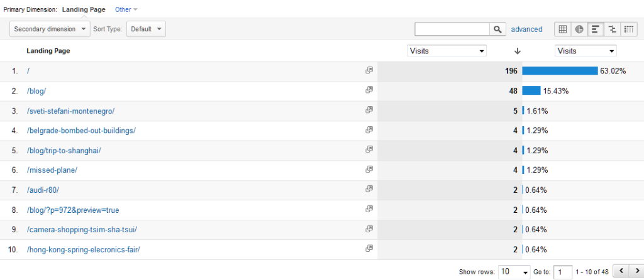
Task: Open /missed-plane/ page via popout icon
Action: coord(369,170)
